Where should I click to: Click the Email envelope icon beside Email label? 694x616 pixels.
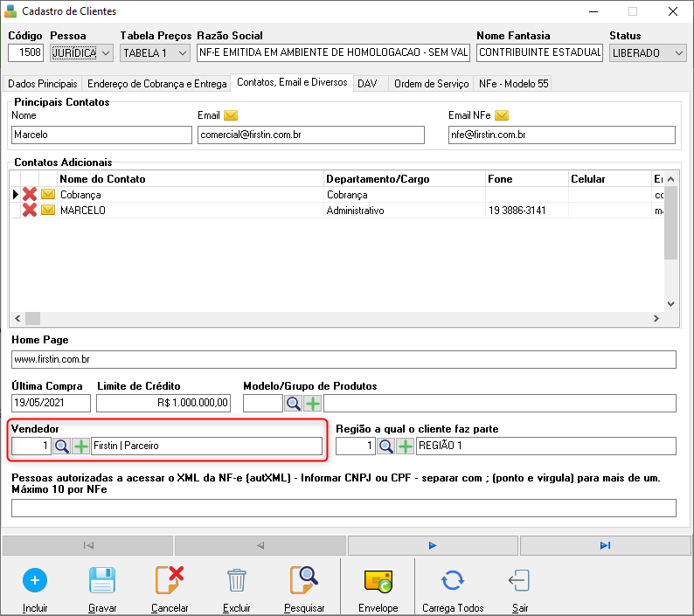point(231,115)
